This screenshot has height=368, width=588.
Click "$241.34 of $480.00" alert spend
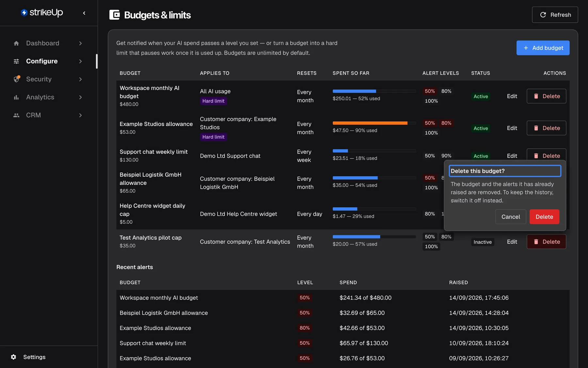point(365,298)
